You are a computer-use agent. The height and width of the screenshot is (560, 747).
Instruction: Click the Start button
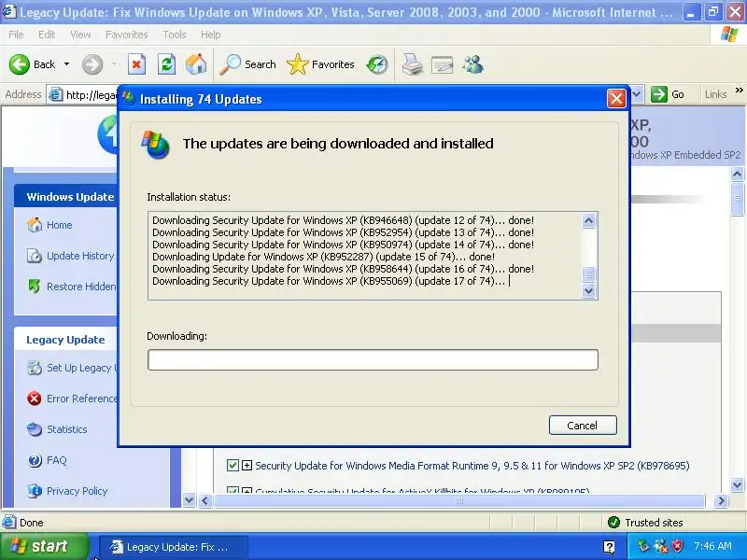[x=45, y=546]
